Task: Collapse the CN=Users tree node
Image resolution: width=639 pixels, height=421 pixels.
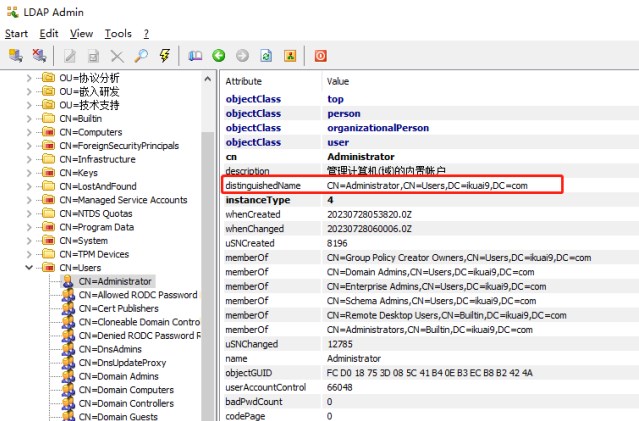Action: pyautogui.click(x=29, y=268)
